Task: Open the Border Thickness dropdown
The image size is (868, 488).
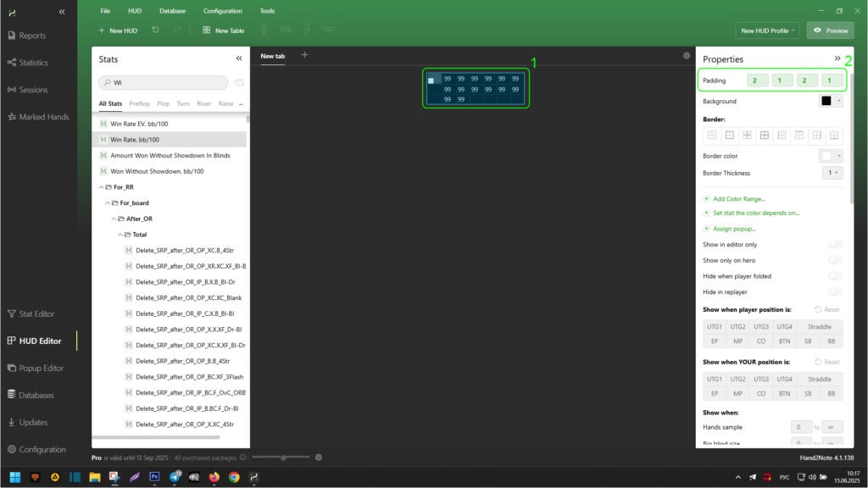Action: click(x=832, y=173)
